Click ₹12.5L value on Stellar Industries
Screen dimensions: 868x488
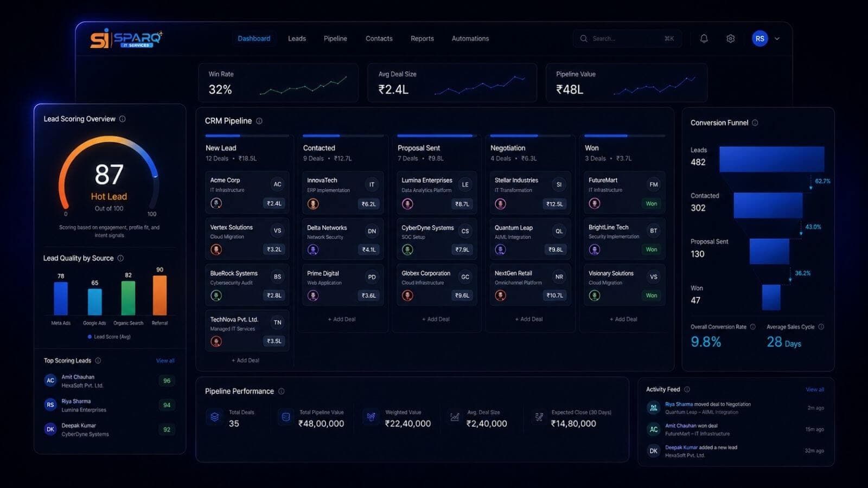click(554, 204)
